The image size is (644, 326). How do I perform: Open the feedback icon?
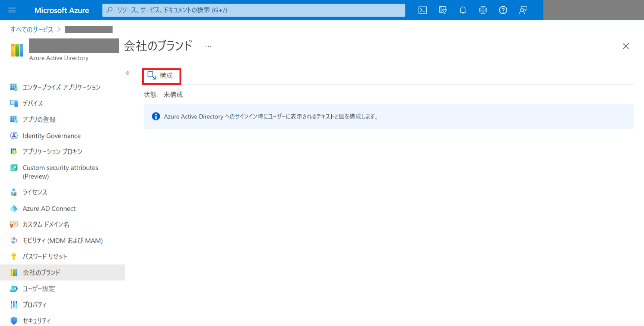523,10
